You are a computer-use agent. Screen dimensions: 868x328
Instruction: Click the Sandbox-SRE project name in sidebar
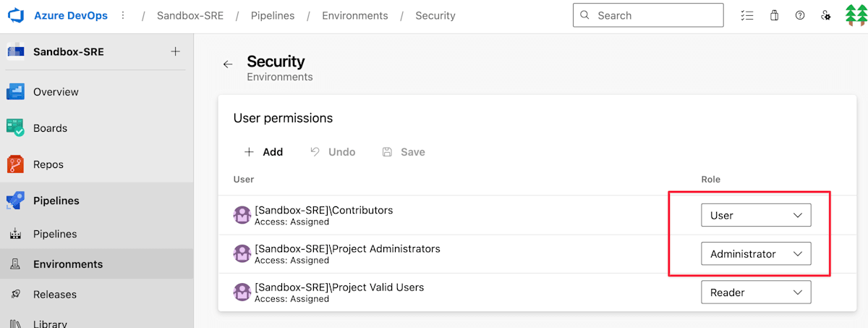(69, 51)
